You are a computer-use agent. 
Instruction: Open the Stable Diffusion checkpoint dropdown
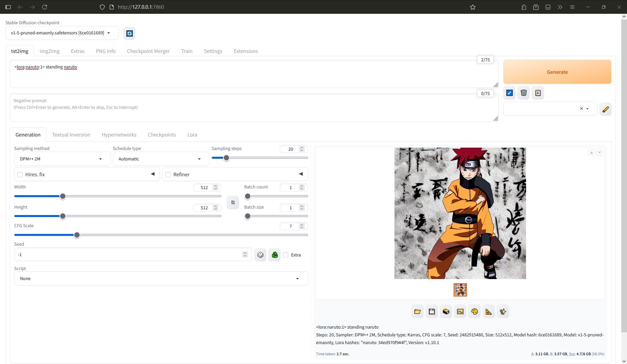[62, 33]
